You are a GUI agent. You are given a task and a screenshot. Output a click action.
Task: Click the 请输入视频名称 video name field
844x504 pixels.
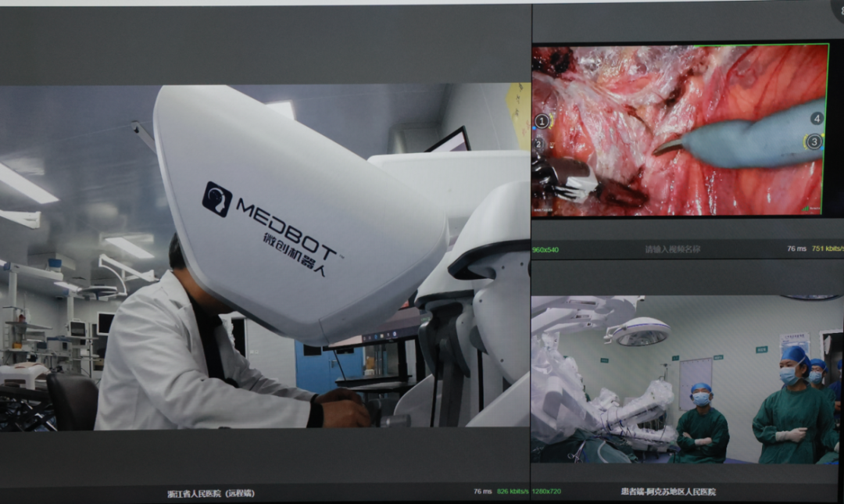click(672, 249)
